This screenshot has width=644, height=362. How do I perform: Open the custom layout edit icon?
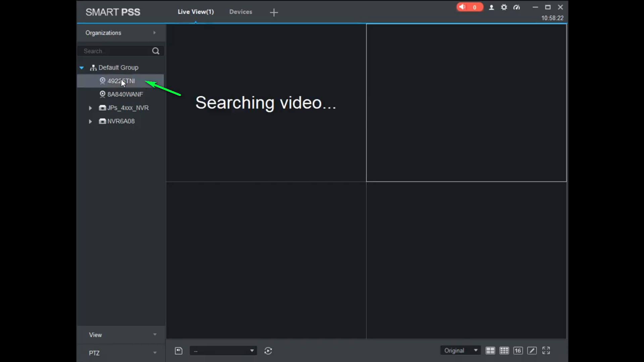tap(532, 351)
